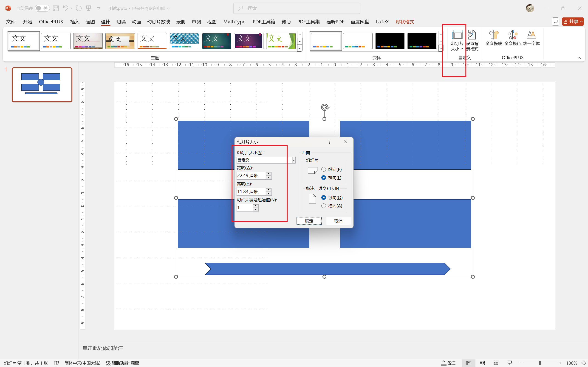
Task: Click the Save icon in title bar
Action: 56,8
